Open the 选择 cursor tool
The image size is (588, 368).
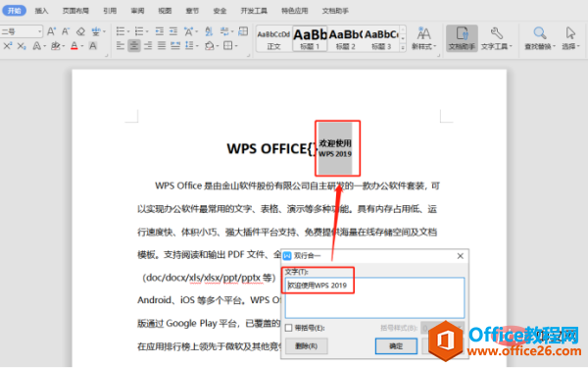[570, 38]
